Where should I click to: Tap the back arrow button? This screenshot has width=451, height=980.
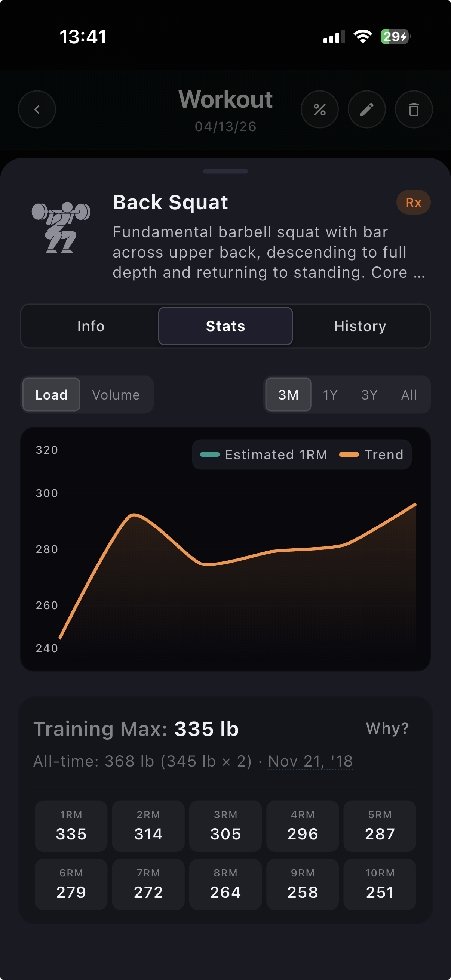(x=37, y=110)
